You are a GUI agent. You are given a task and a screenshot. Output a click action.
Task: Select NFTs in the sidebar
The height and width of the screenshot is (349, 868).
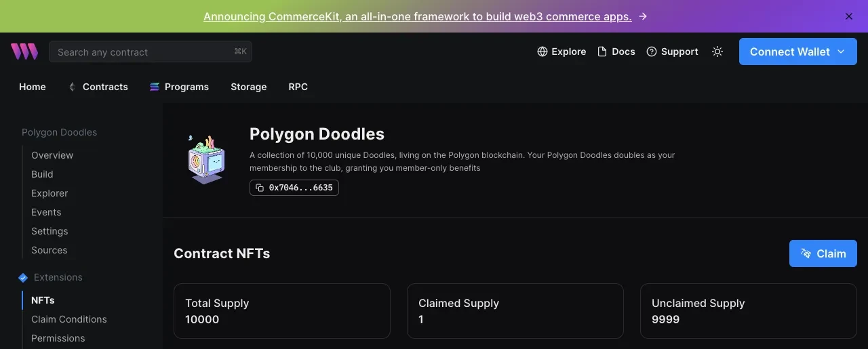[43, 300]
